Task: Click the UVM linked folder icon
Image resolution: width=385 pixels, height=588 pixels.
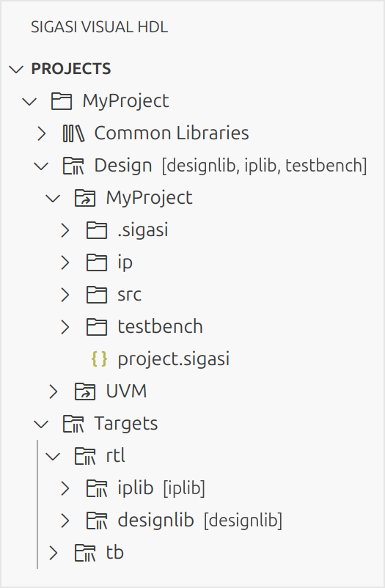Action: (x=85, y=392)
